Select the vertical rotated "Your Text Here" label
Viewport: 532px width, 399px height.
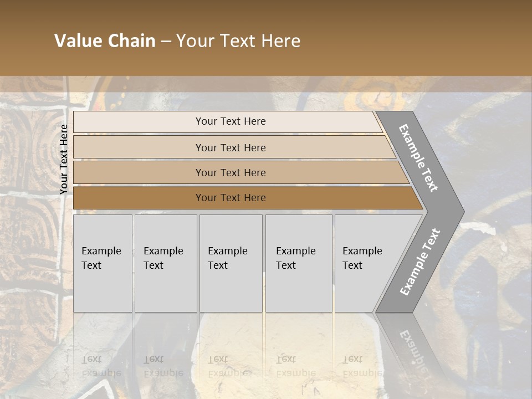[x=64, y=159]
